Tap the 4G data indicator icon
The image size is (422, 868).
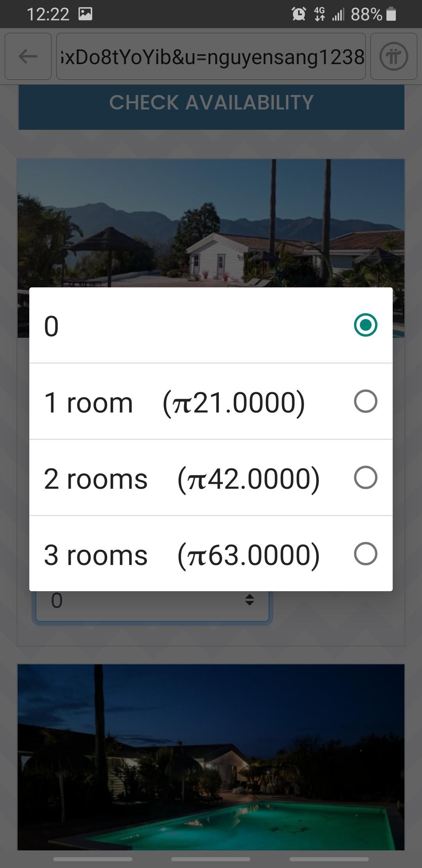tap(320, 14)
